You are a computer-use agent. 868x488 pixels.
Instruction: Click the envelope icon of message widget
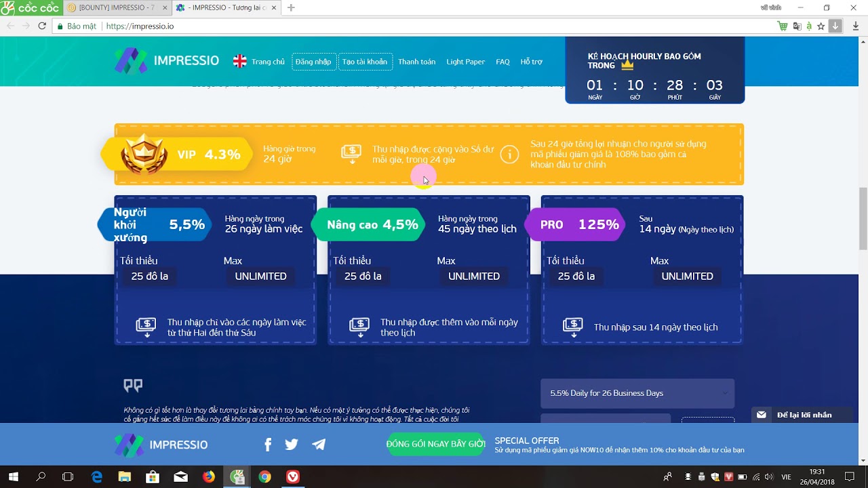pyautogui.click(x=762, y=415)
